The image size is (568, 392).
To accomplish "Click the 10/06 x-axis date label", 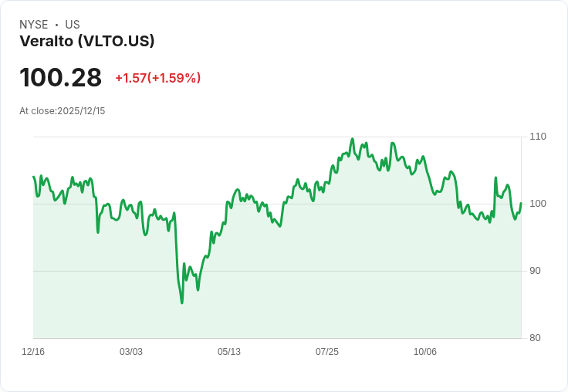I will click(425, 352).
